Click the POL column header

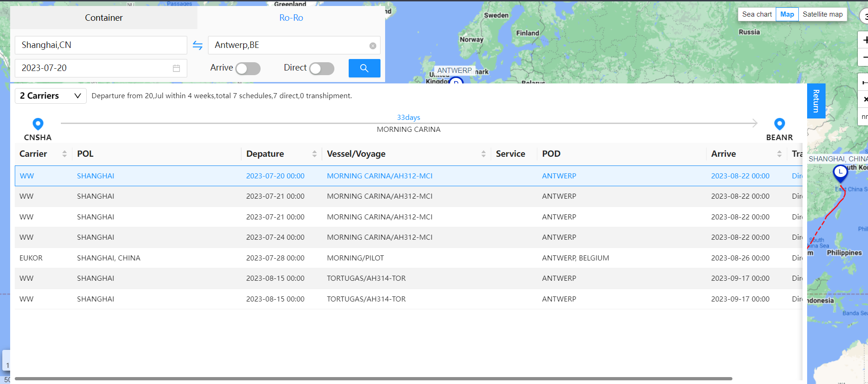tap(85, 154)
